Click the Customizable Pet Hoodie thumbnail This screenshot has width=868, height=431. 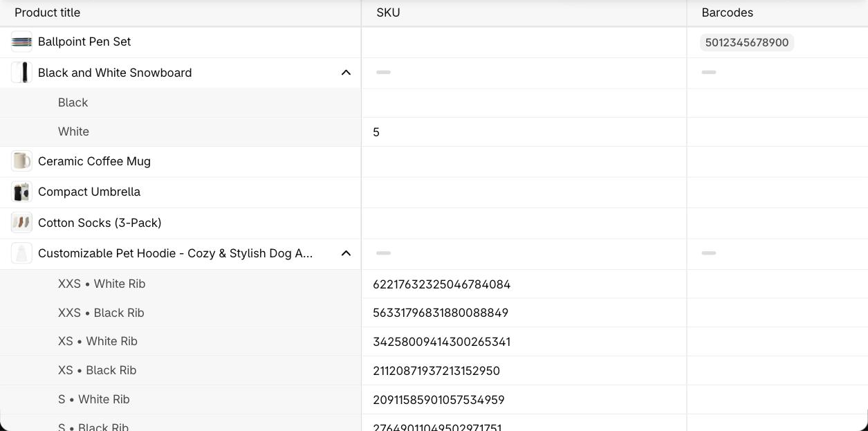pos(21,253)
